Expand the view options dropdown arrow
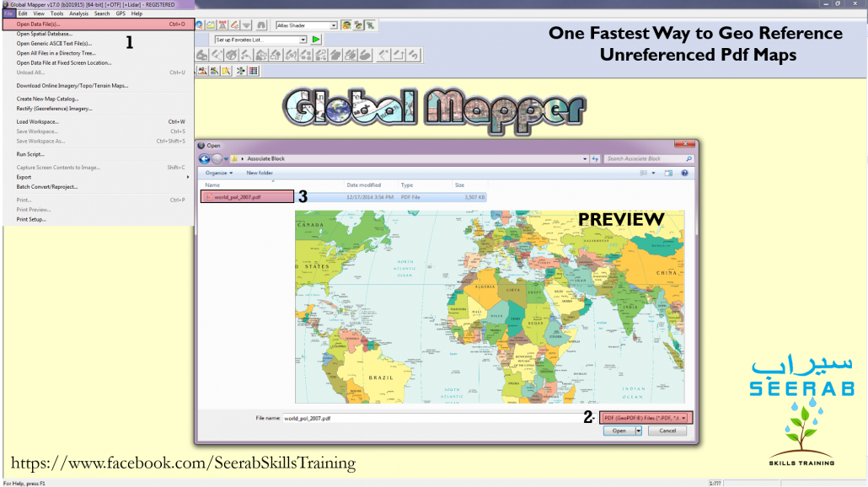 pos(653,174)
